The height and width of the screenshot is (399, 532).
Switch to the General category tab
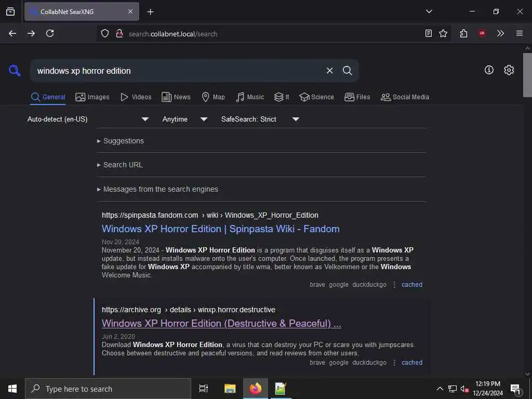pyautogui.click(x=48, y=97)
